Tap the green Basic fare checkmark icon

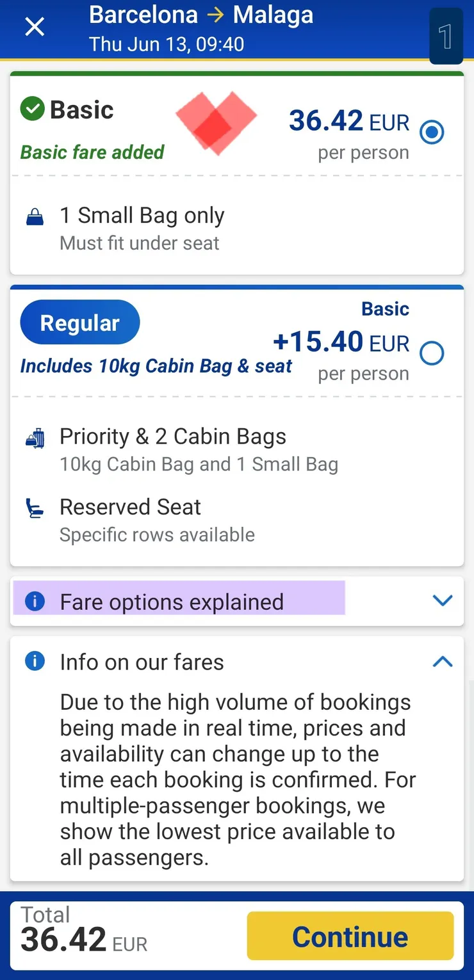coord(32,109)
